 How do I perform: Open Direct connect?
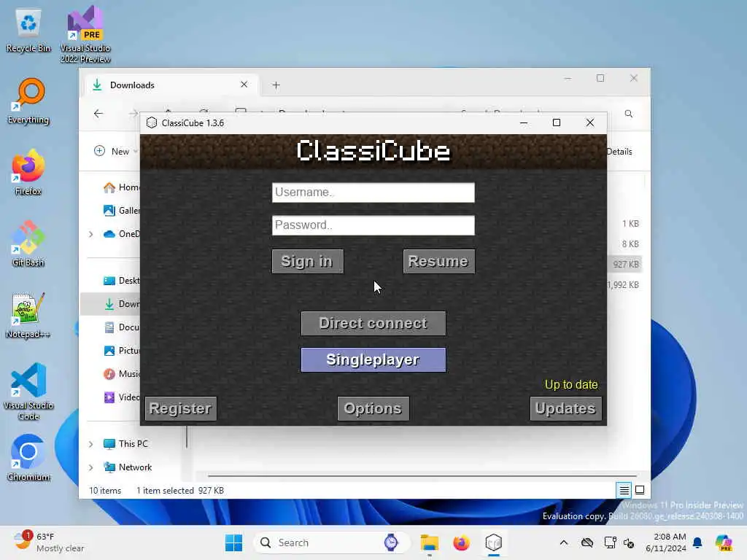coord(373,323)
